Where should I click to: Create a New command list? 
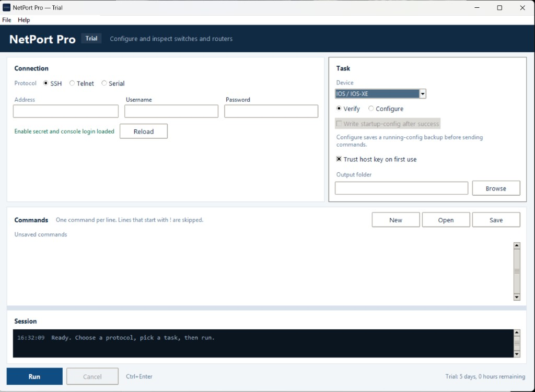pos(396,220)
